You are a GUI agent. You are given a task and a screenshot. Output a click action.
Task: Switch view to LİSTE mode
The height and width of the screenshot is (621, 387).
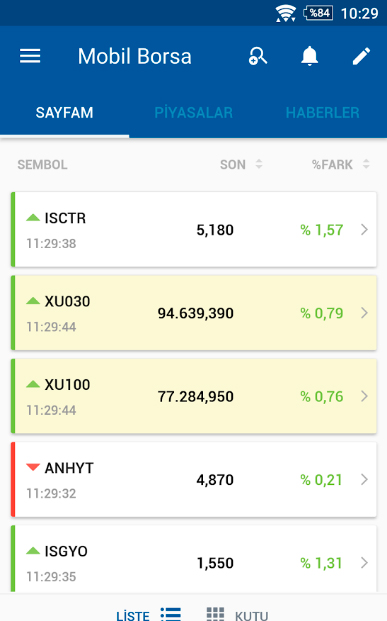click(x=133, y=615)
